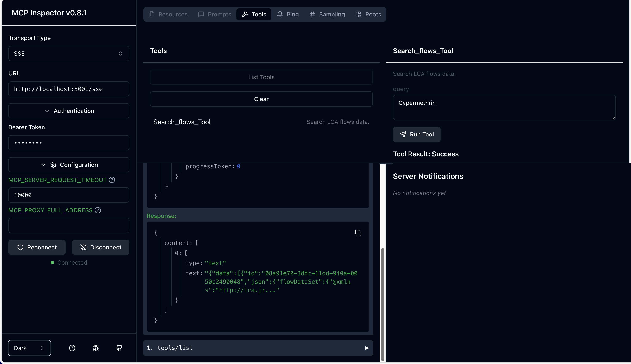
Task: Click the List Tools button
Action: pyautogui.click(x=261, y=77)
